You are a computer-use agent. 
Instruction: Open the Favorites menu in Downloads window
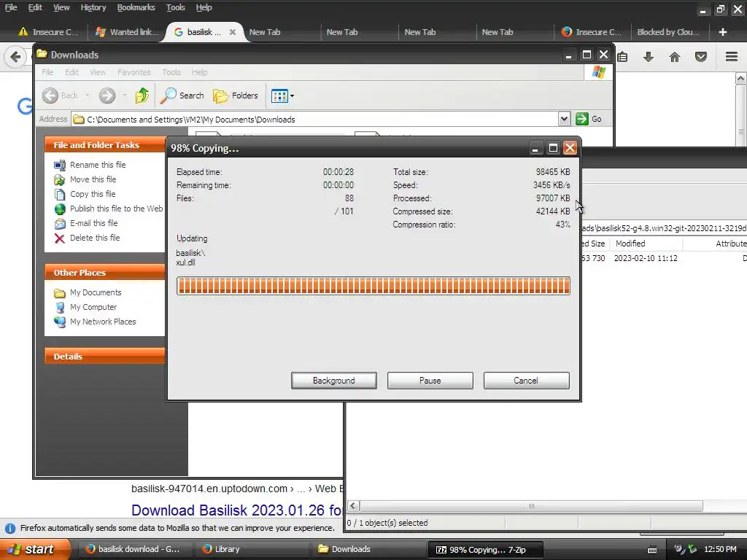134,72
